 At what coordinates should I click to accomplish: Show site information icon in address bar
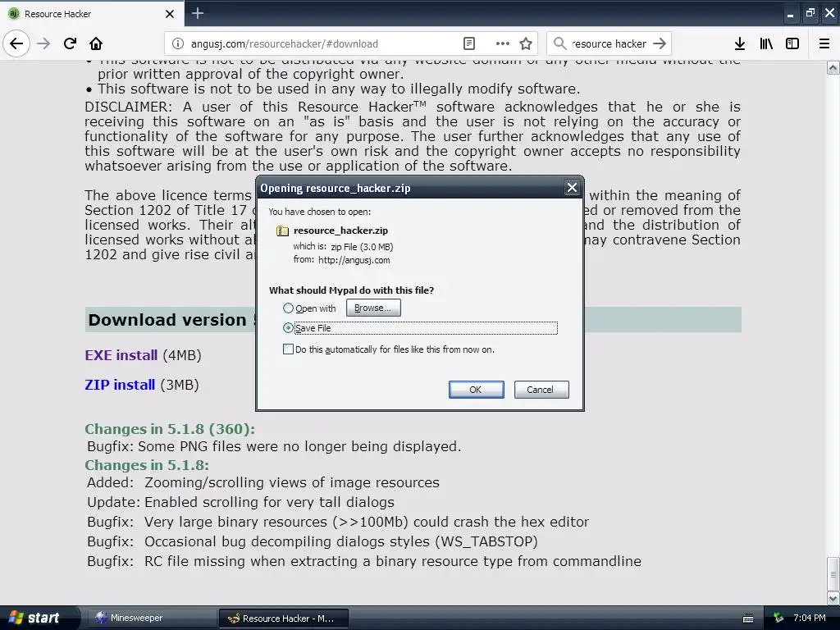pos(178,44)
